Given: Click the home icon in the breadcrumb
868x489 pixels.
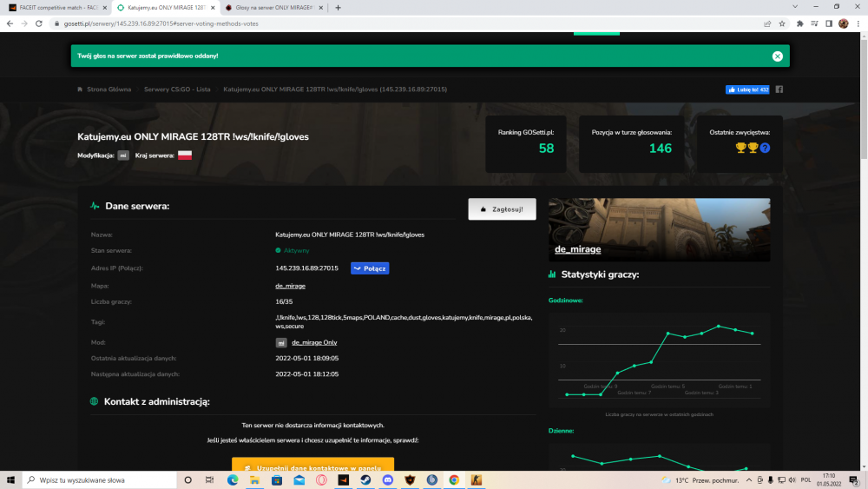Looking at the screenshot, I should tap(80, 89).
